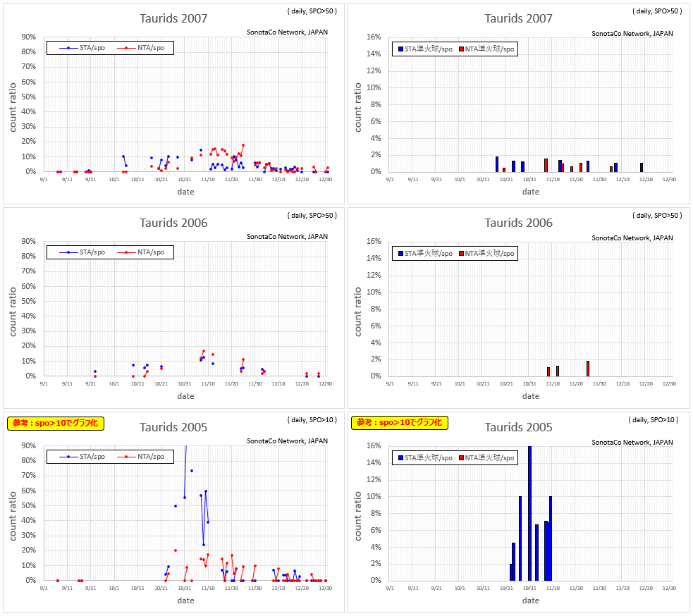Click the red NTA legend square in the 2005 bar chart
Screen dimensions: 693x616
point(461,458)
